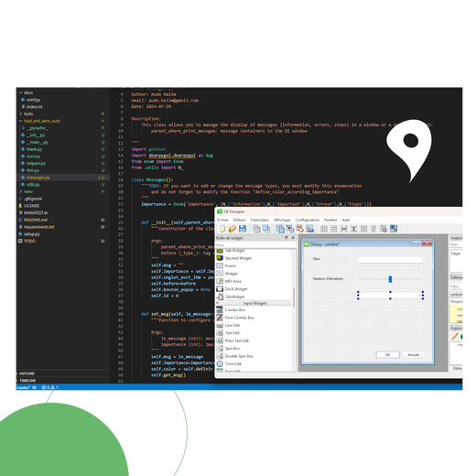Click New form icon in Qt Designer toolbar
This screenshot has height=476, width=476.
[222, 229]
